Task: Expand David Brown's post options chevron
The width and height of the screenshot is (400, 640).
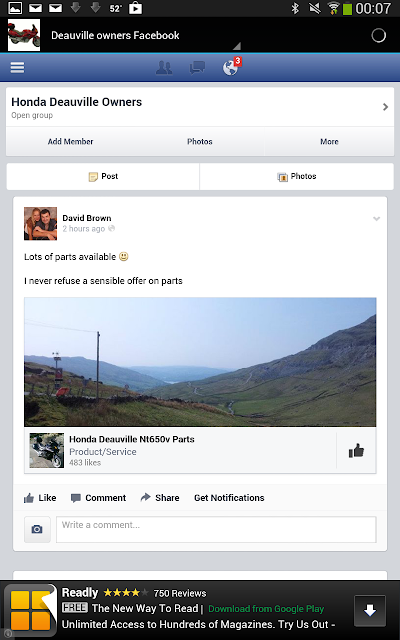Action: click(x=376, y=219)
